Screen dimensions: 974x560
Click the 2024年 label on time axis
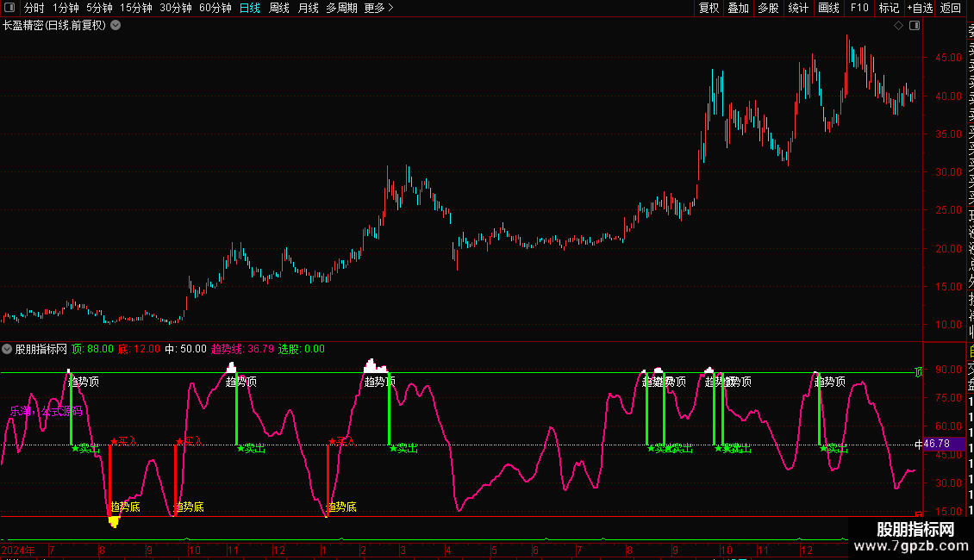pos(19,550)
